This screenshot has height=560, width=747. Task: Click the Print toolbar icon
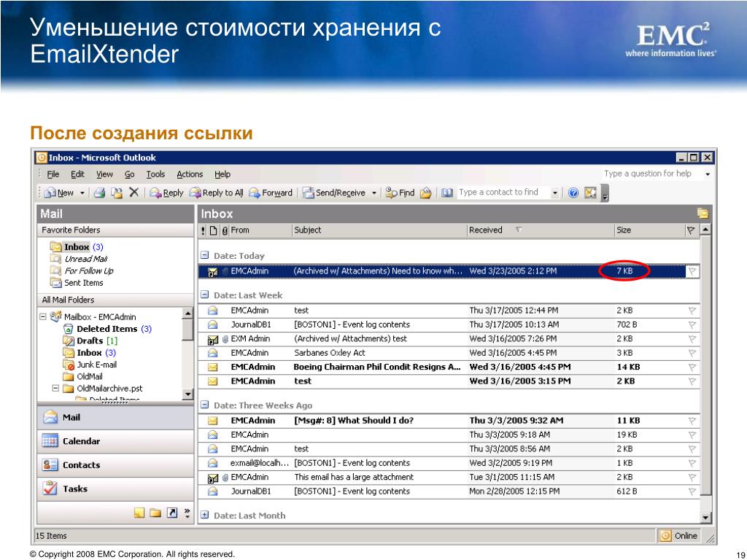pos(99,192)
